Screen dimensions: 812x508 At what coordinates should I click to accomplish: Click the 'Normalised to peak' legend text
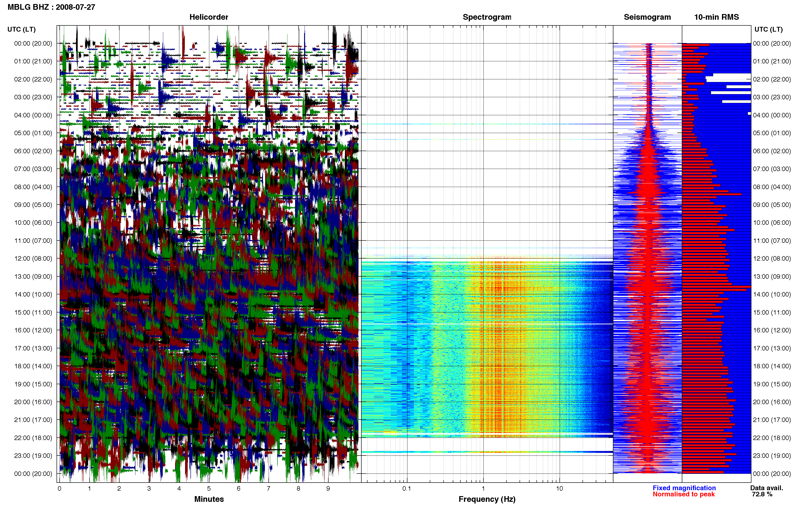pos(684,494)
